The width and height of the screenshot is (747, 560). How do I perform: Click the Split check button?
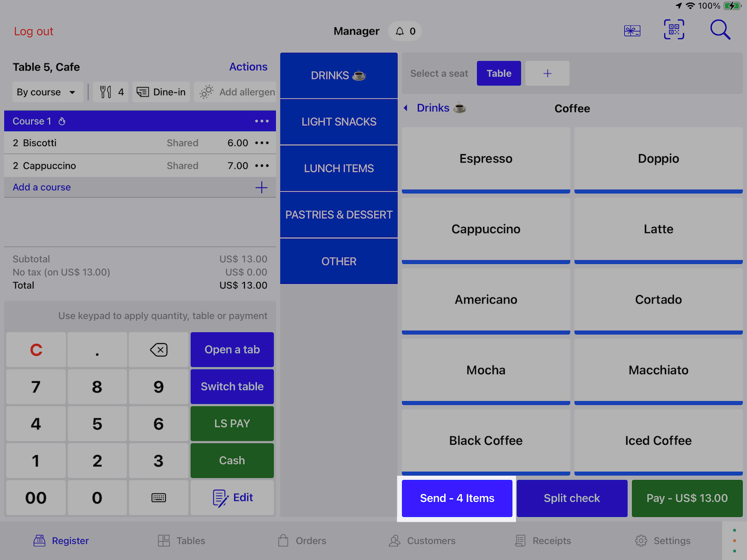[x=571, y=498]
